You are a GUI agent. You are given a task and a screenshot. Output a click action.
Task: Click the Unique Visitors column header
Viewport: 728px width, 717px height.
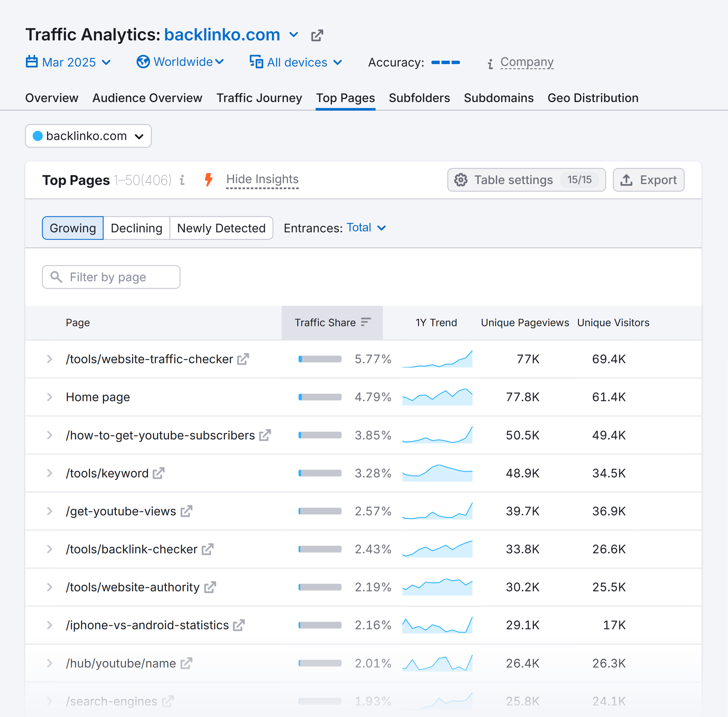coord(613,322)
